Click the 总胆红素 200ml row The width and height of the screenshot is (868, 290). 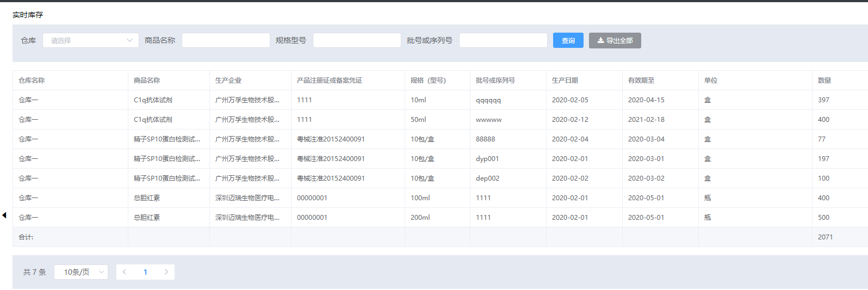click(147, 218)
